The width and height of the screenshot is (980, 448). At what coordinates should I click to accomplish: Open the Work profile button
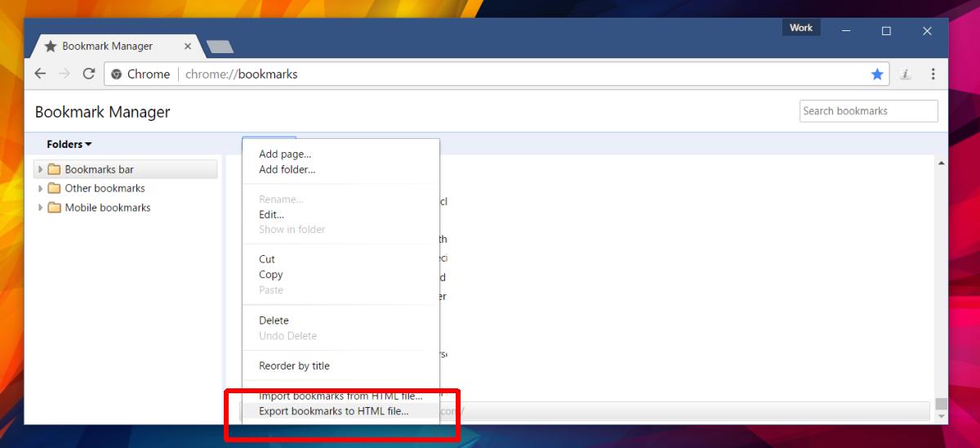801,28
